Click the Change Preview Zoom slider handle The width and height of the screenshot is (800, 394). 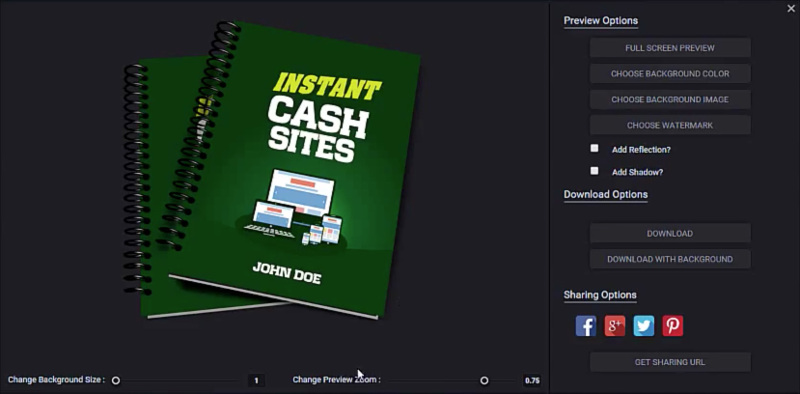point(484,380)
